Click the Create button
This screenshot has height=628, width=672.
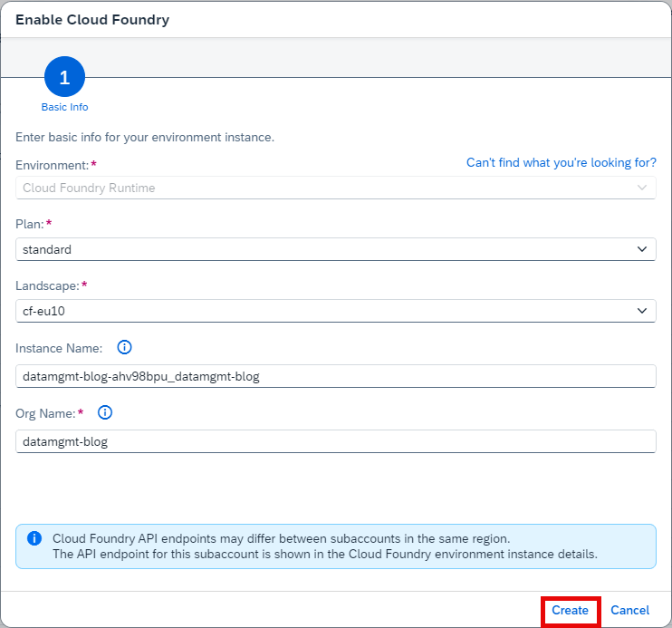570,610
